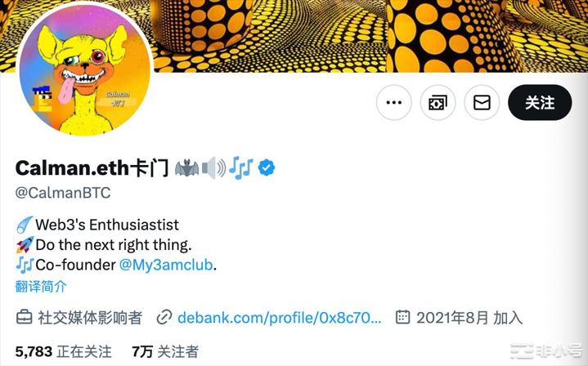Click the chain link icon beside debank

pos(164,317)
